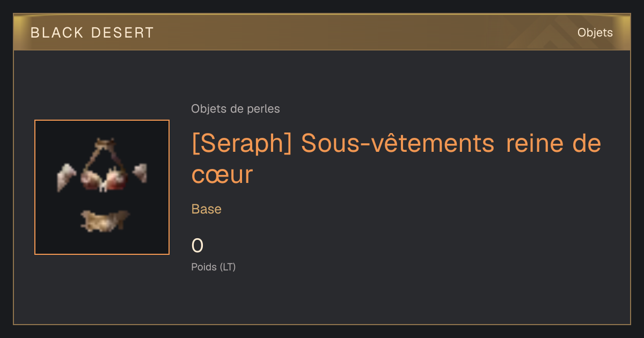Go to Objets in the header

click(x=595, y=33)
